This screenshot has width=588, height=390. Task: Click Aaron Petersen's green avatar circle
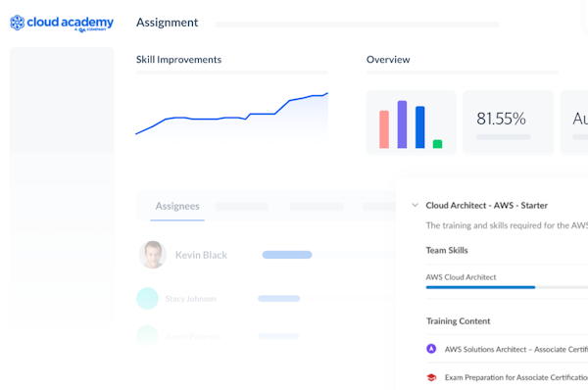pos(147,336)
